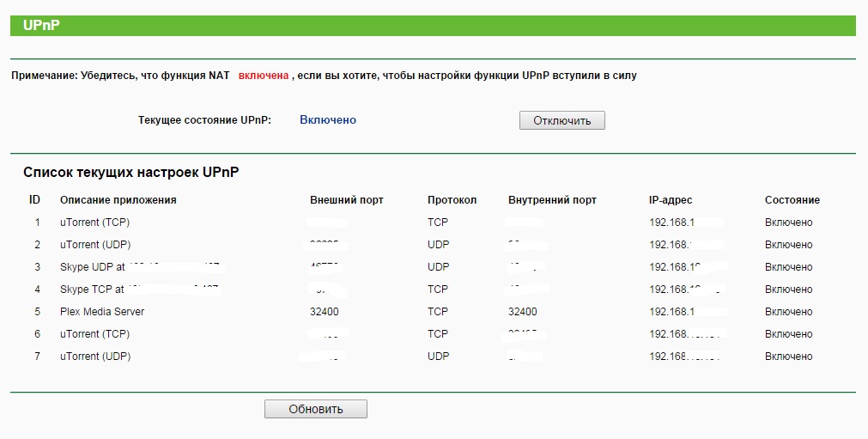Click the Состояние column header
The width and height of the screenshot is (868, 439).
point(792,200)
